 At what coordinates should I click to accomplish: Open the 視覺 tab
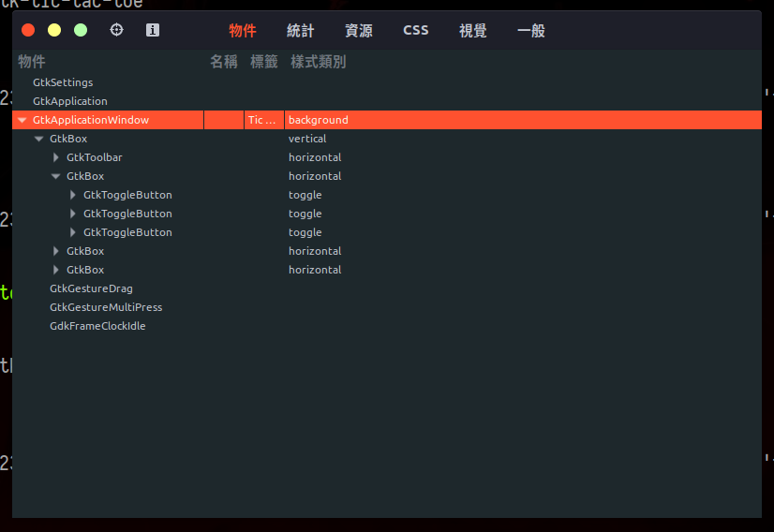pos(472,31)
